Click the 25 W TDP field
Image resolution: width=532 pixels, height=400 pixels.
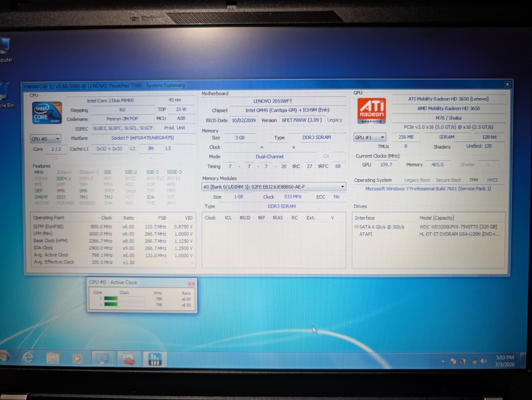[x=181, y=109]
